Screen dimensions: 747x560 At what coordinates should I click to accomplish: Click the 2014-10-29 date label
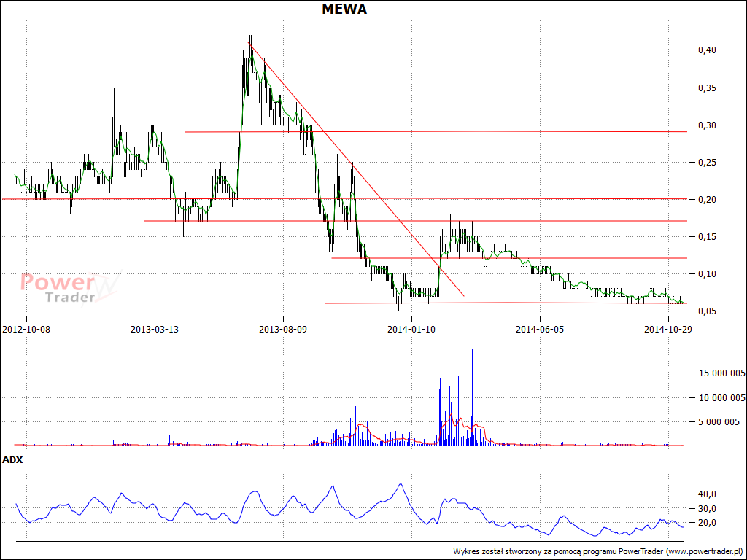pos(668,329)
